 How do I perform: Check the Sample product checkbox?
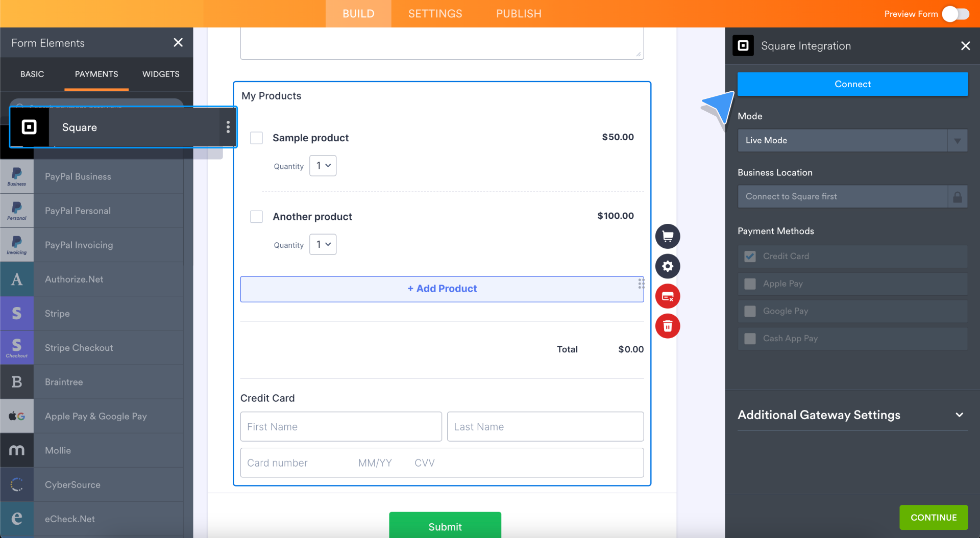(x=256, y=138)
